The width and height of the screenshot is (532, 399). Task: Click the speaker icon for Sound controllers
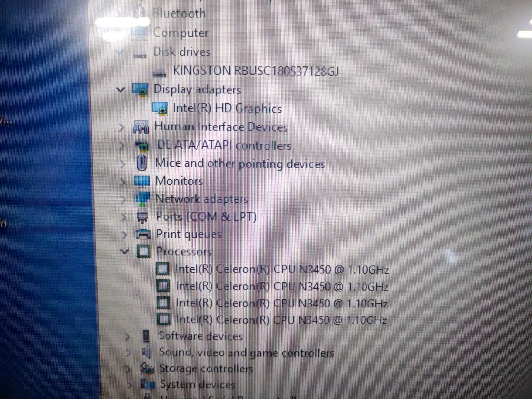click(x=146, y=352)
